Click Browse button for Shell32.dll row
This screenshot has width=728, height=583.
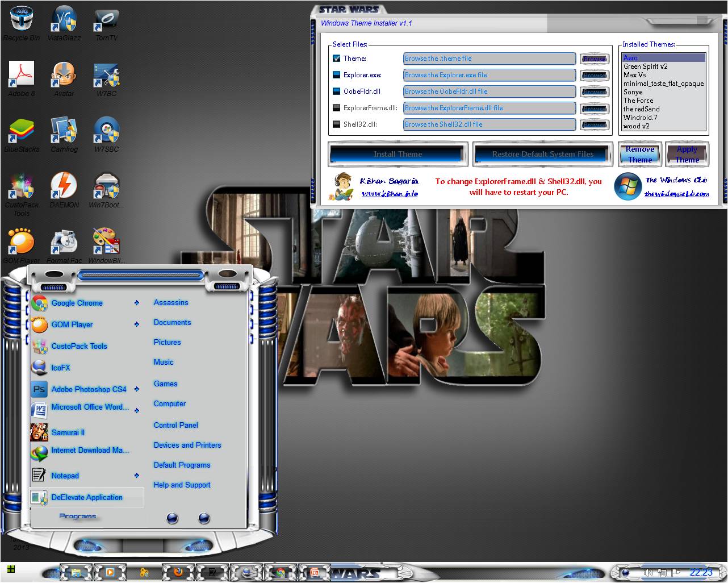[594, 124]
